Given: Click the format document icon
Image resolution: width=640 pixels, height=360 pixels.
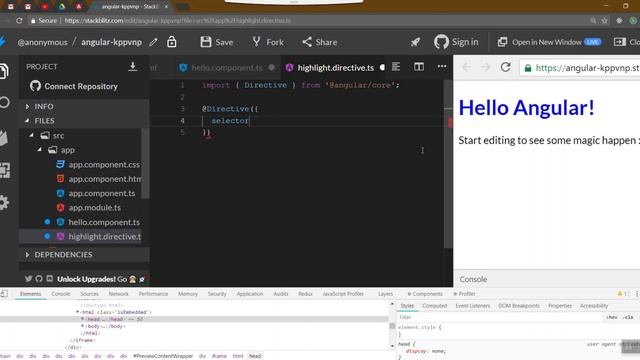Looking at the screenshot, I should 396,67.
